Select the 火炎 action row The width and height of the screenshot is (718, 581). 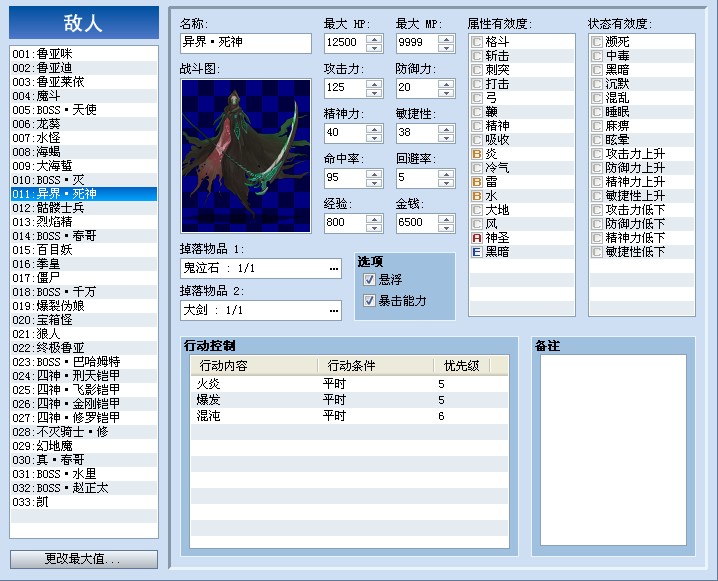(x=349, y=384)
